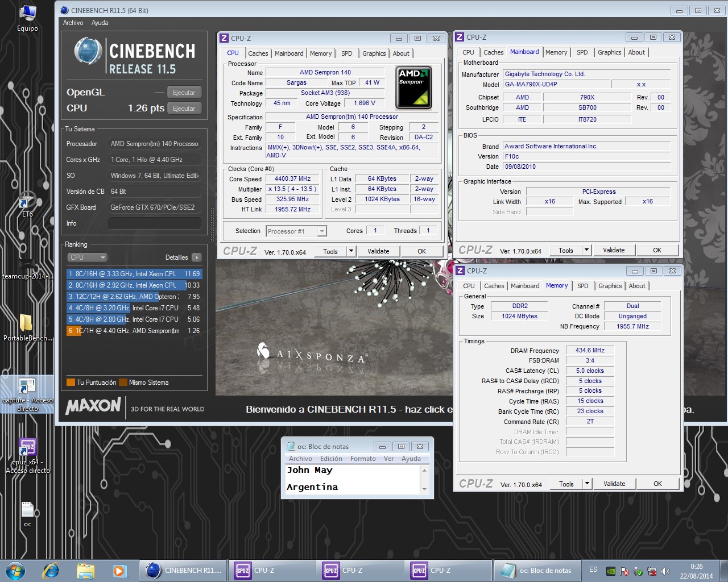728x582 pixels.
Task: Select ranking row 3. 12C/12H @ 2.62 GHz AMD Opteron
Action: pos(134,297)
